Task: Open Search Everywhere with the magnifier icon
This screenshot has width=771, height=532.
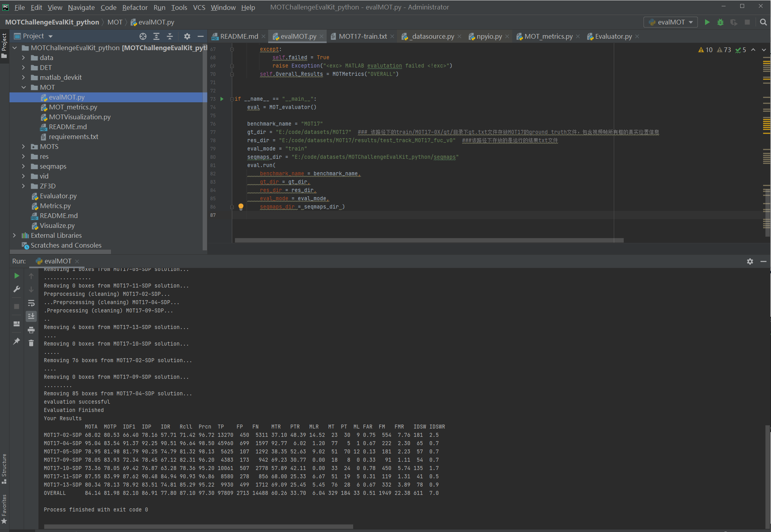Action: tap(763, 23)
